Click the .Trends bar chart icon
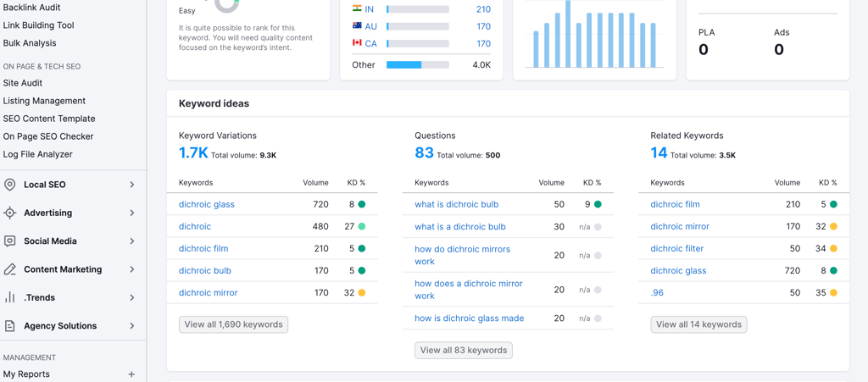 pyautogui.click(x=9, y=297)
